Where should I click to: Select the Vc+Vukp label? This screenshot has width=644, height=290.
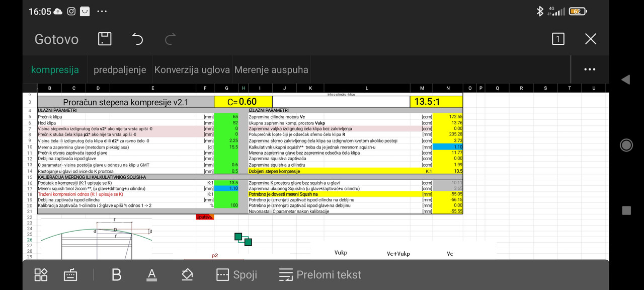(x=398, y=254)
